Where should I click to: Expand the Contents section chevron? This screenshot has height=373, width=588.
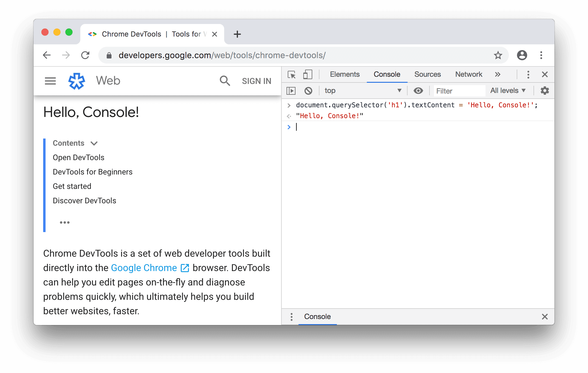pyautogui.click(x=95, y=143)
